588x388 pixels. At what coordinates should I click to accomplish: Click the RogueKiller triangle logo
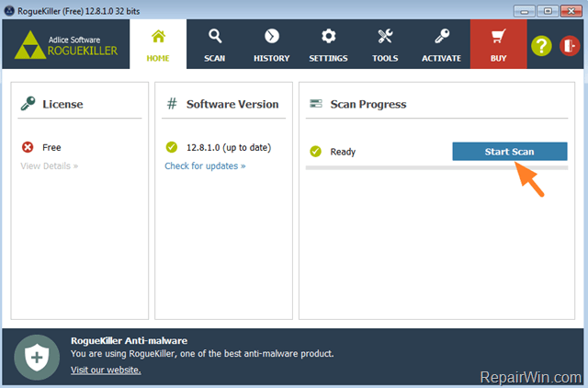[x=30, y=45]
